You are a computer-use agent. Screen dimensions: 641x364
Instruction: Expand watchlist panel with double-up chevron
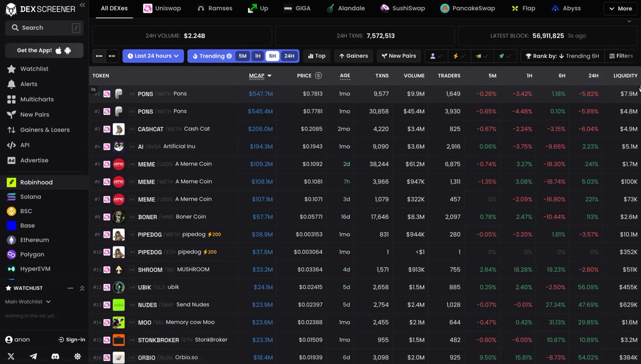coord(82,288)
